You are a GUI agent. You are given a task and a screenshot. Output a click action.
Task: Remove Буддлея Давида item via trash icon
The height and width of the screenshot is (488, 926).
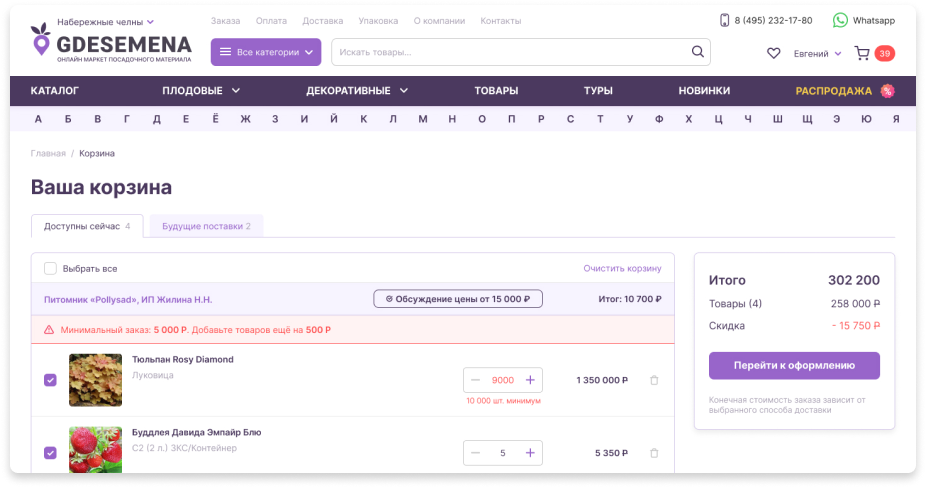click(x=654, y=453)
